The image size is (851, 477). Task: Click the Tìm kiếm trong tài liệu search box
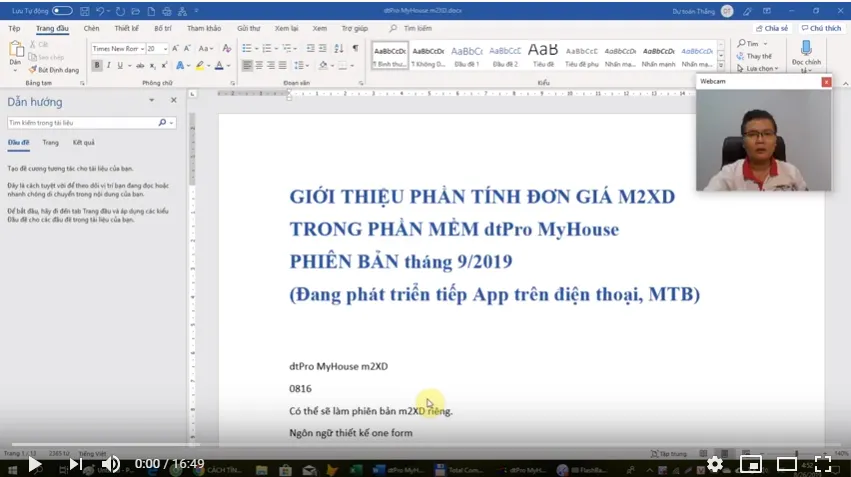(82, 122)
